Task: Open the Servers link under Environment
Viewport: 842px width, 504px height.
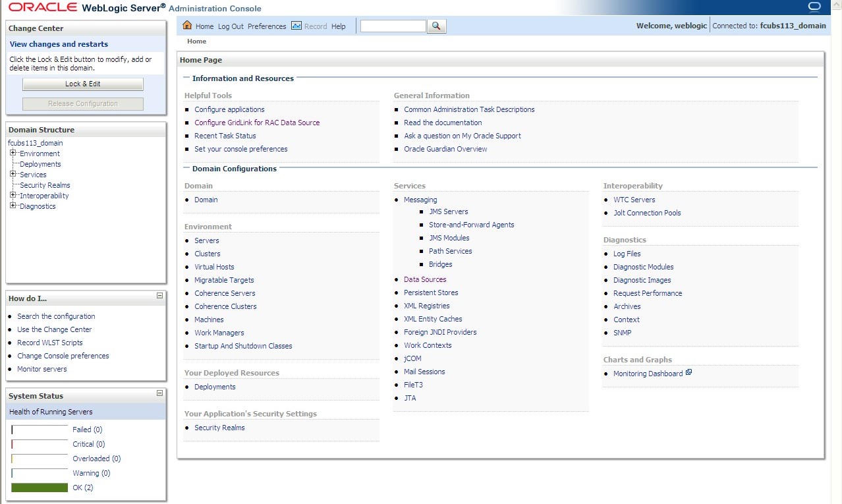Action: (207, 240)
